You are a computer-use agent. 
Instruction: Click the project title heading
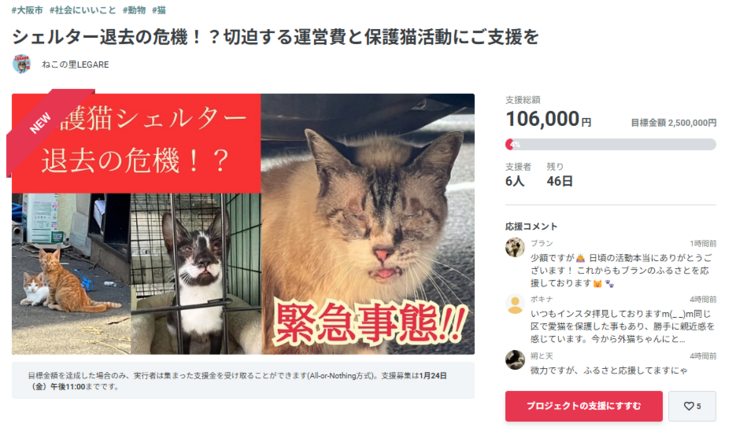pos(275,37)
